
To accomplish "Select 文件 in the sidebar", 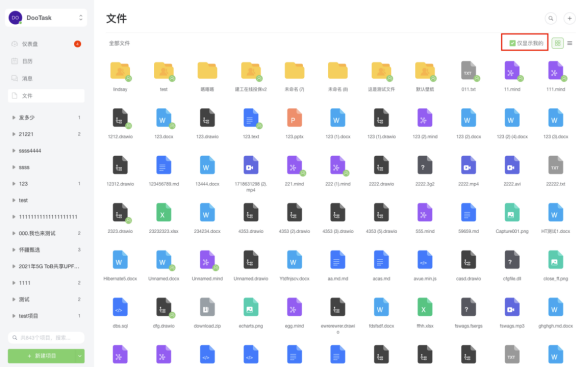I will click(46, 96).
